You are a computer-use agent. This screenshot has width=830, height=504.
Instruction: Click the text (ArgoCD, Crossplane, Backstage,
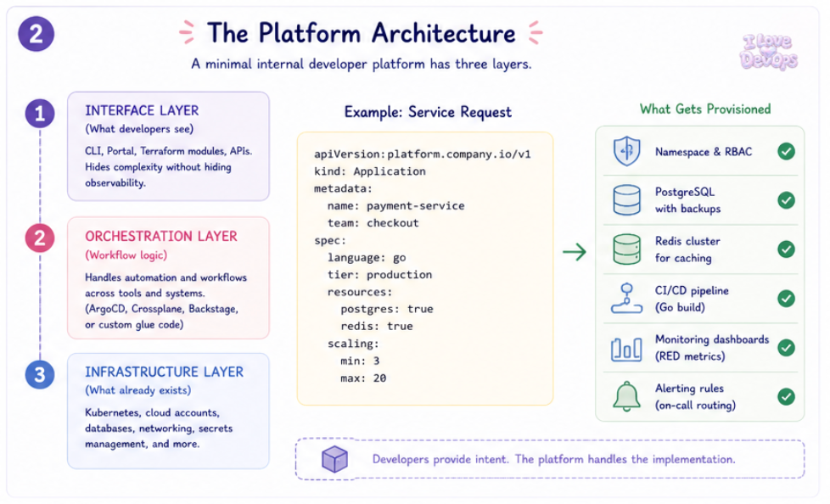(x=161, y=309)
